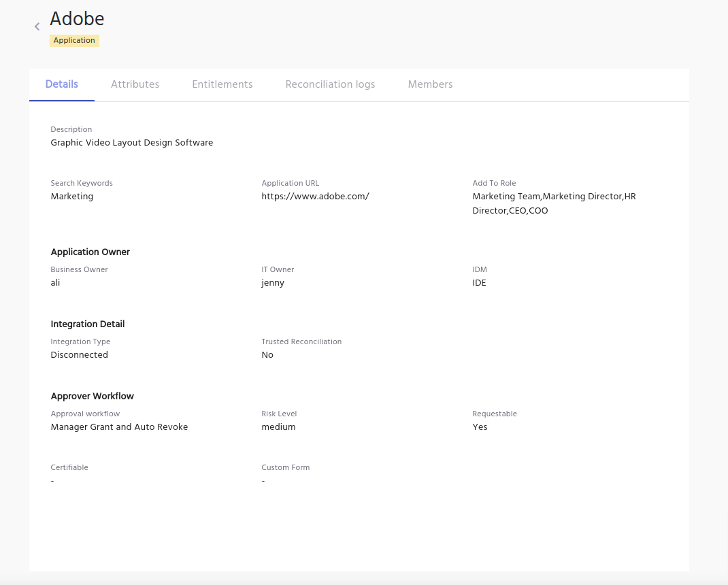Image resolution: width=728 pixels, height=585 pixels.
Task: Select the medium risk level value
Action: [278, 427]
